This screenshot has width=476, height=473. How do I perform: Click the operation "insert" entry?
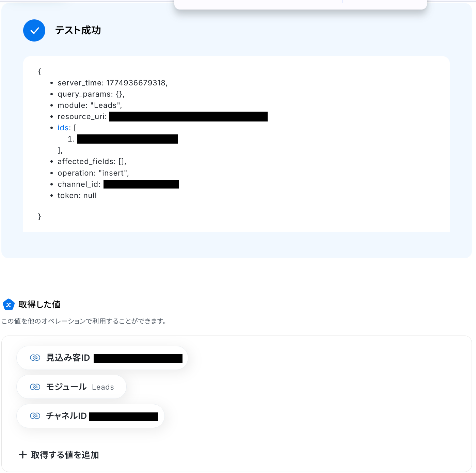pyautogui.click(x=93, y=173)
